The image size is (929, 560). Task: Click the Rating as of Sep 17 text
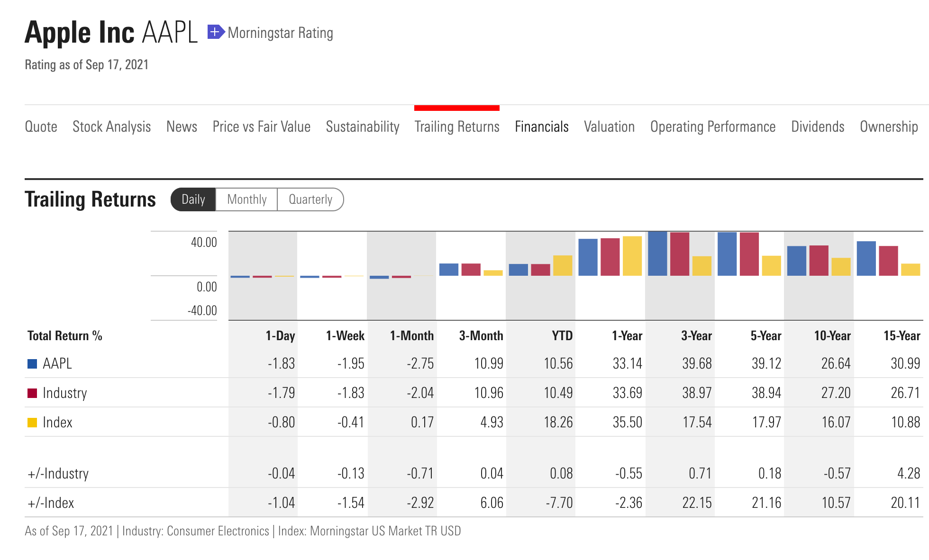pos(87,65)
